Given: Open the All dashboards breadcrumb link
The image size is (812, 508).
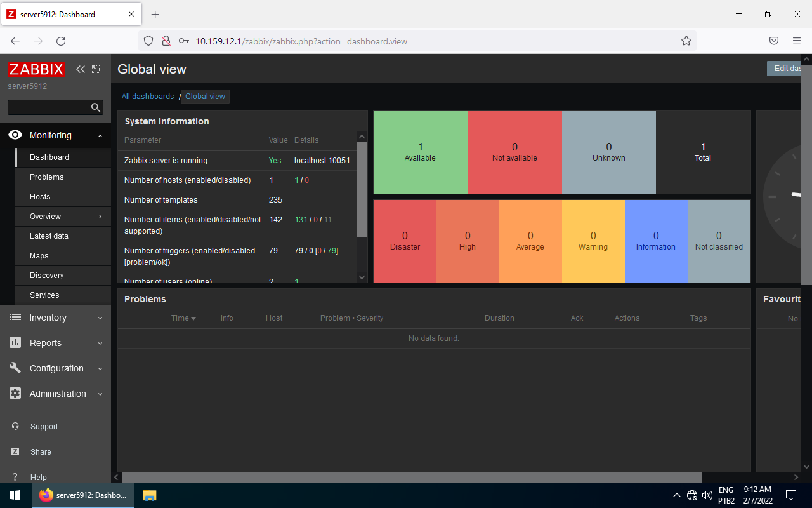Looking at the screenshot, I should coord(148,96).
